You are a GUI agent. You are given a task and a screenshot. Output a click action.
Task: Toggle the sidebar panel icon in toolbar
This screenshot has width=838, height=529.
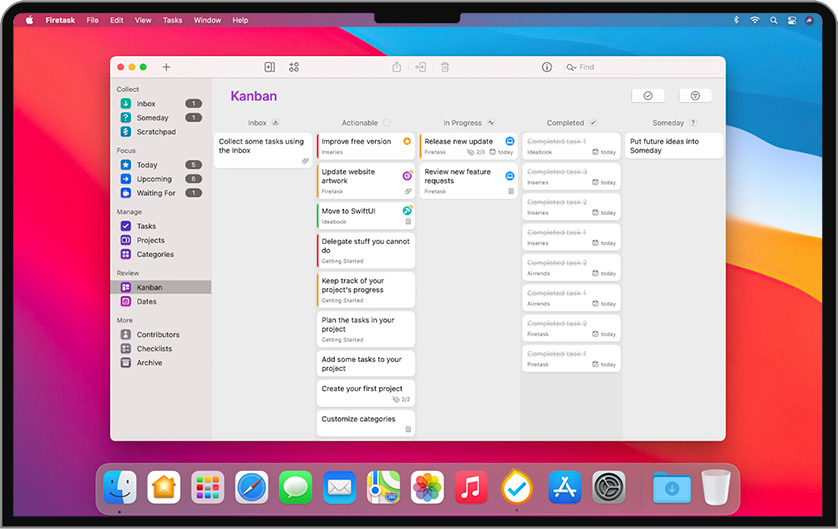tap(269, 67)
